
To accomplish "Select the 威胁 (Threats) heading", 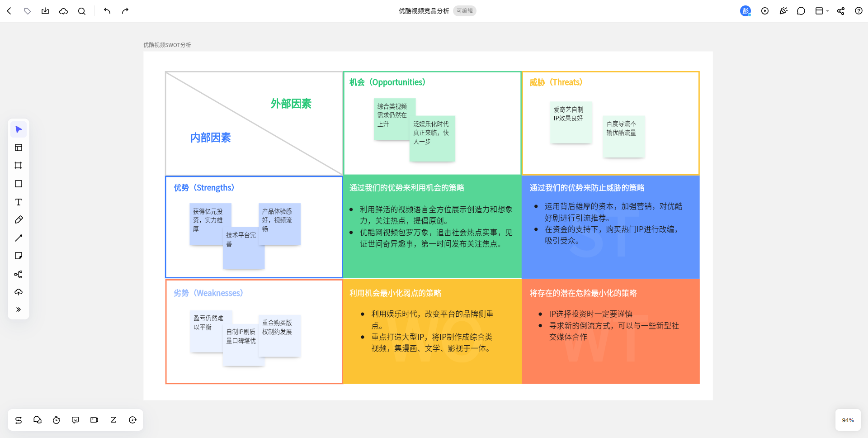I will (x=556, y=82).
